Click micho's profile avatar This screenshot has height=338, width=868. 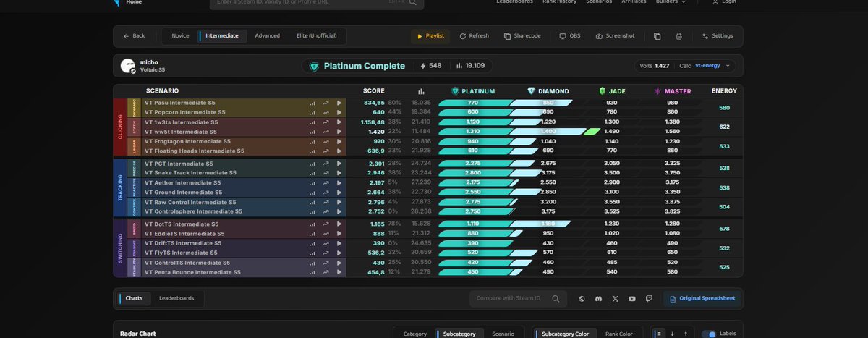[x=128, y=66]
